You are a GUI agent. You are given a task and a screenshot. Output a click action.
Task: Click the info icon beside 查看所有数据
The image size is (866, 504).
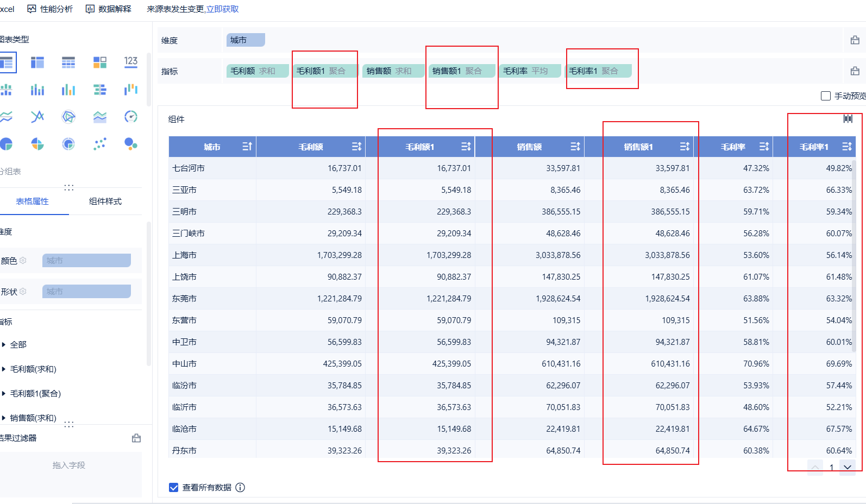(x=240, y=487)
